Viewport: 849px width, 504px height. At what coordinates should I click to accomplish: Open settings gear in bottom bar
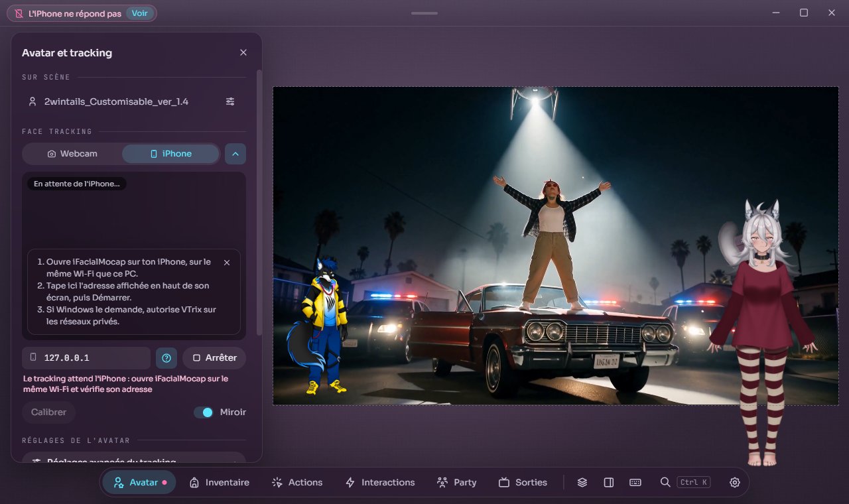point(735,482)
